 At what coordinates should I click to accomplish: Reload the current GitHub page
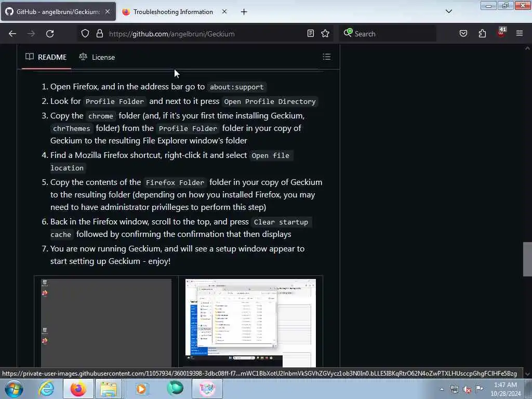50,34
